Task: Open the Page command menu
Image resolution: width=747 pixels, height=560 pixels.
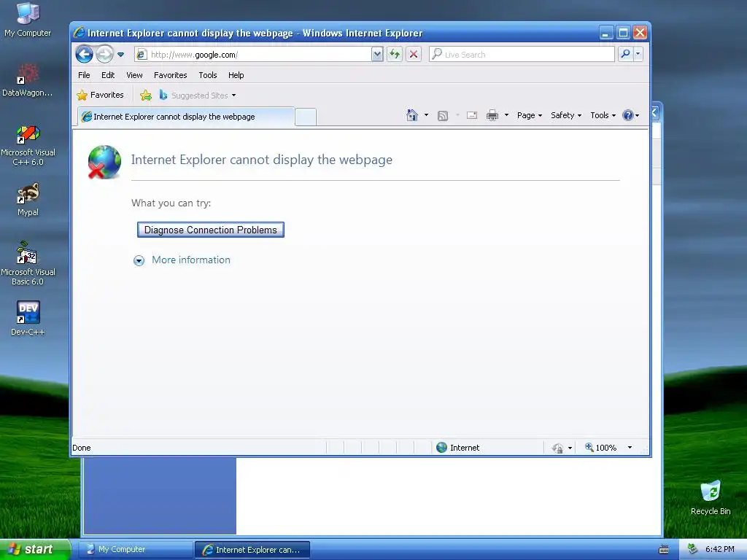Action: pos(530,115)
